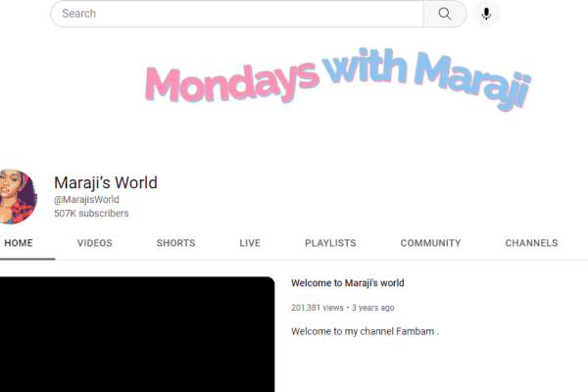
Task: Click the 507K subscribers text
Action: point(91,213)
